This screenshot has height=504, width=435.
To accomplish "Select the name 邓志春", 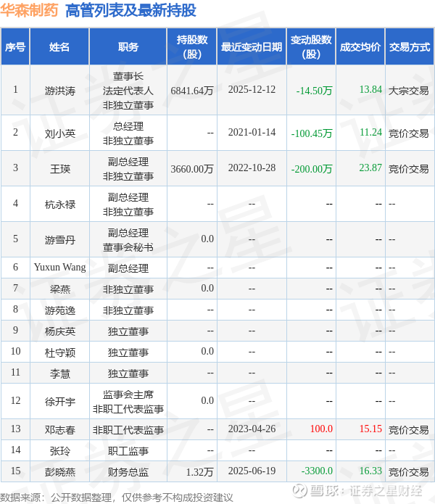I will click(59, 430).
